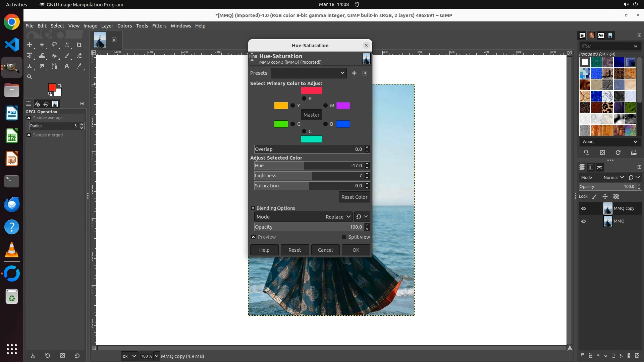Pick the Bucket Fill tool

[54, 56]
